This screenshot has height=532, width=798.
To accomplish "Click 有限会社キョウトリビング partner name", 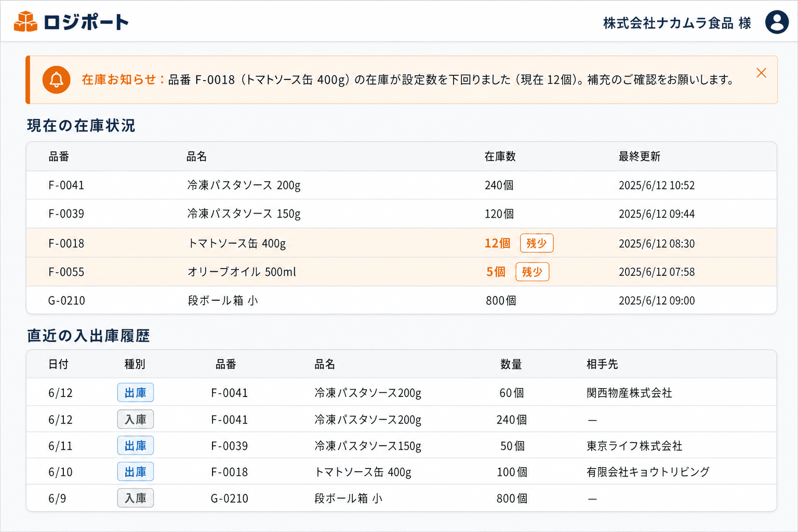I will click(x=648, y=472).
